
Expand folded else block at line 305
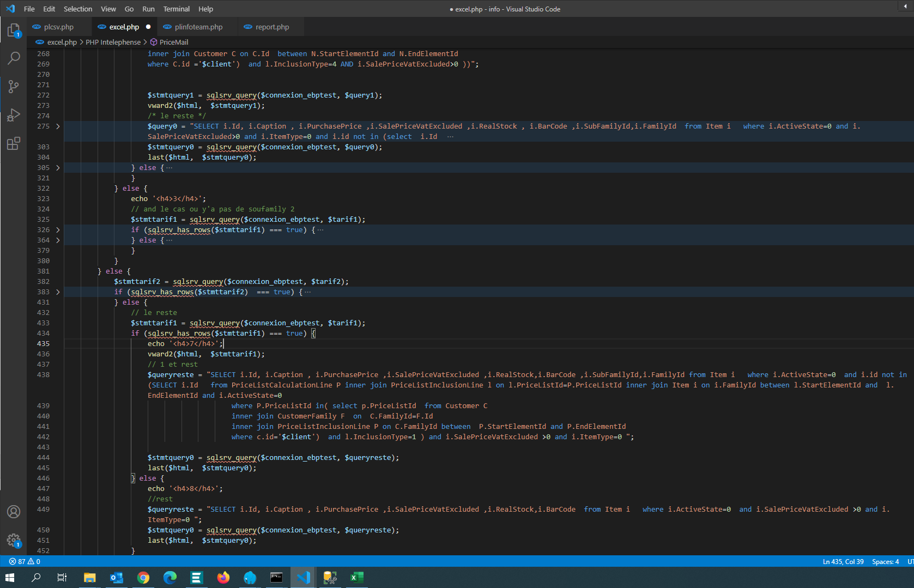click(x=58, y=168)
